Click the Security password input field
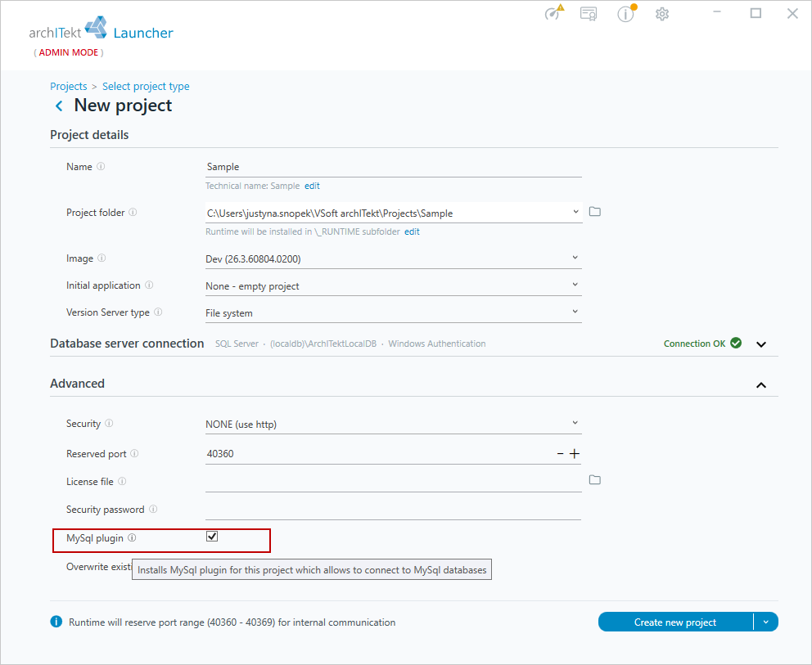Image resolution: width=812 pixels, height=665 pixels. click(x=393, y=510)
